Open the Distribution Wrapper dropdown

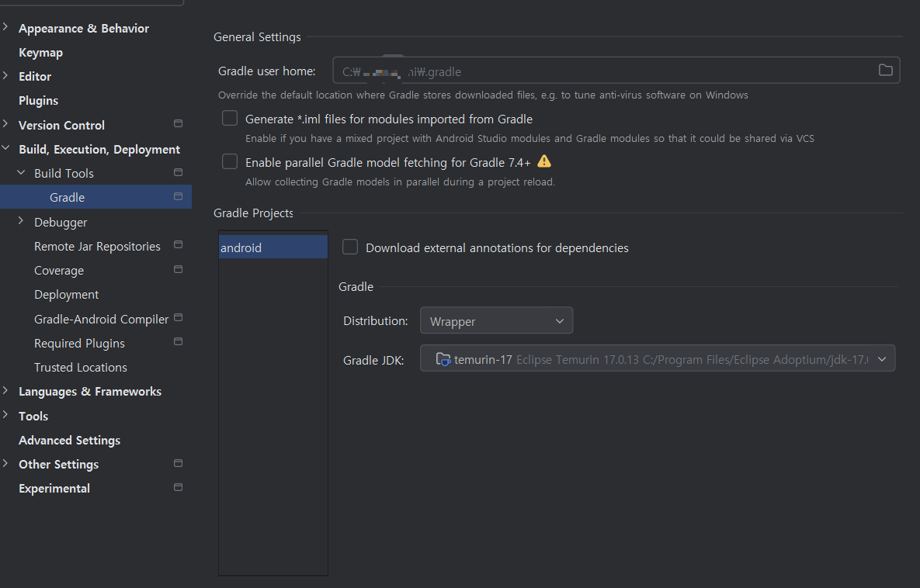(496, 320)
